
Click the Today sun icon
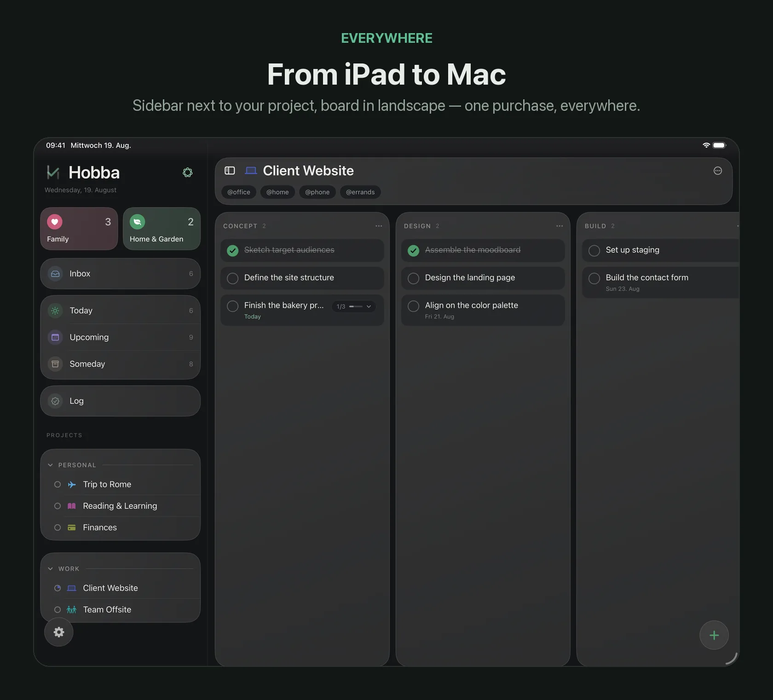click(x=55, y=310)
